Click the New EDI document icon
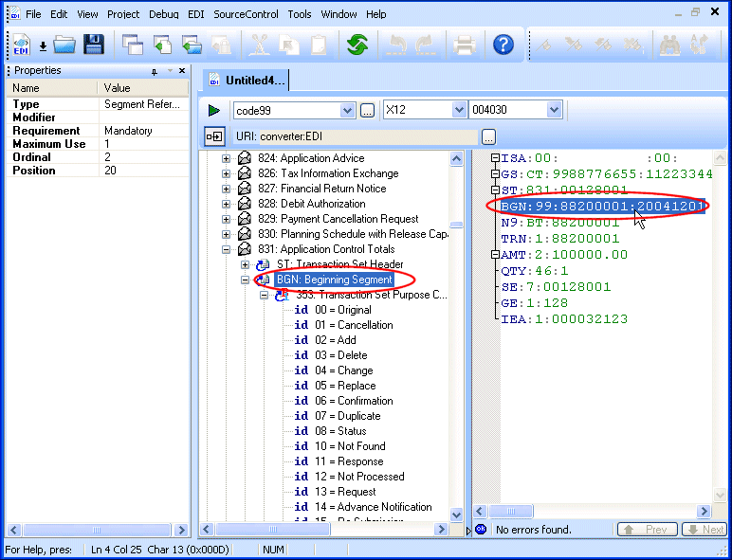732x560 pixels. [21, 44]
